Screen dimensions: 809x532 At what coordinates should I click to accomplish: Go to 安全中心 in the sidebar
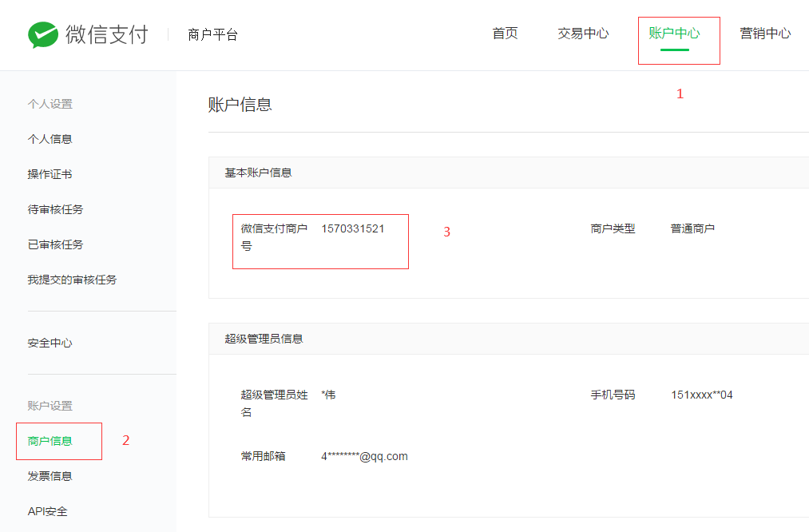(x=50, y=343)
